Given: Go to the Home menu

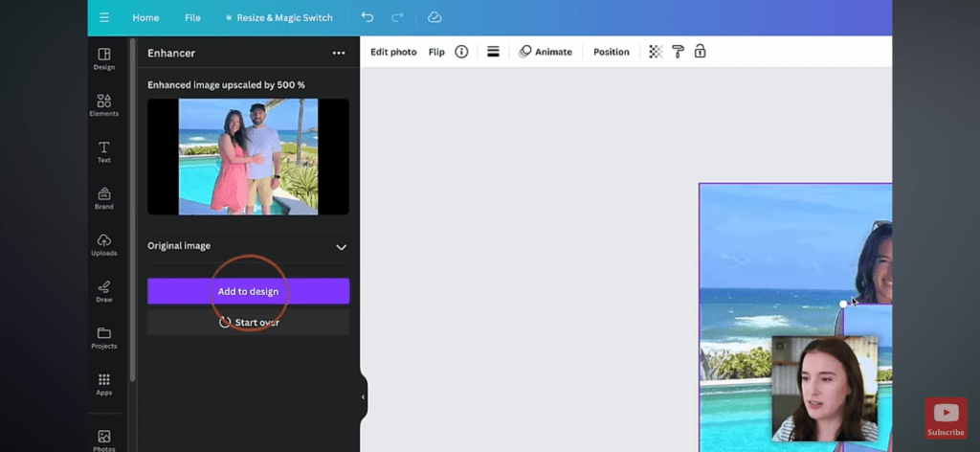Looking at the screenshot, I should click(145, 17).
